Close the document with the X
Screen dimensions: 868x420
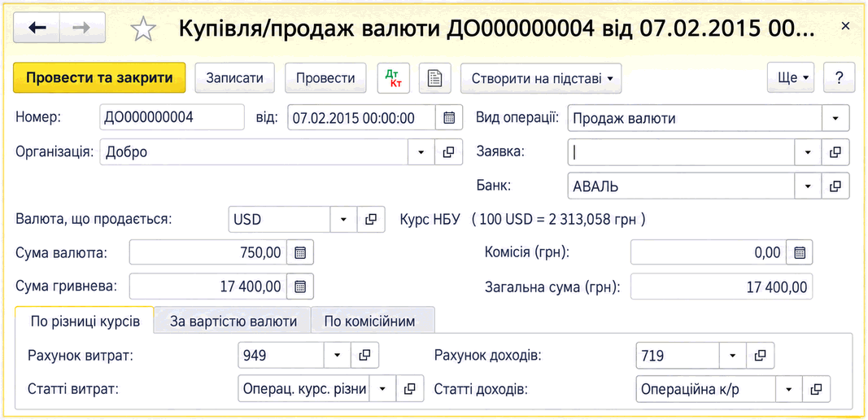coord(845,26)
